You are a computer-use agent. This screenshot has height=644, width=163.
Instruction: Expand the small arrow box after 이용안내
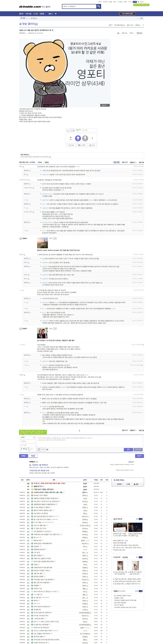coord(143,25)
